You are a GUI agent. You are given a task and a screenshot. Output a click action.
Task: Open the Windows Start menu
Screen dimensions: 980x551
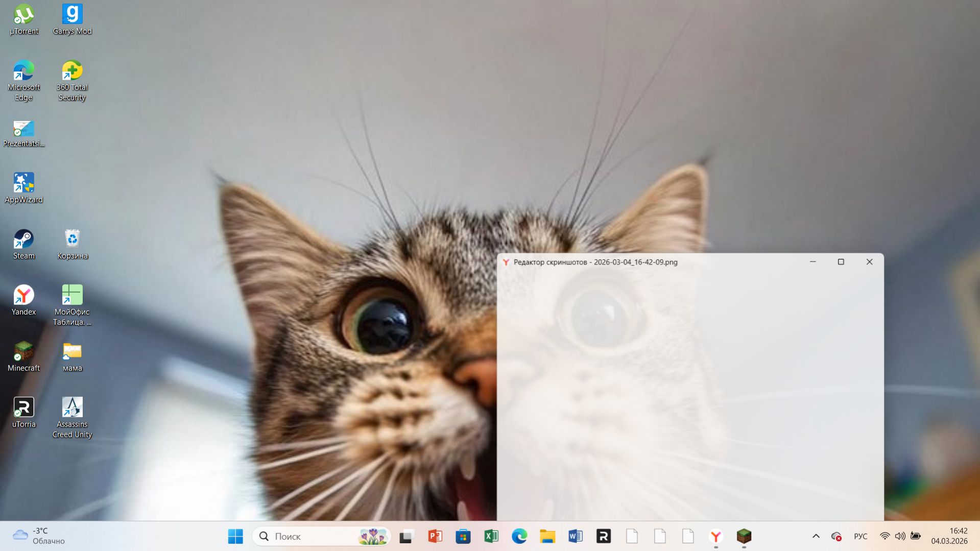click(235, 536)
